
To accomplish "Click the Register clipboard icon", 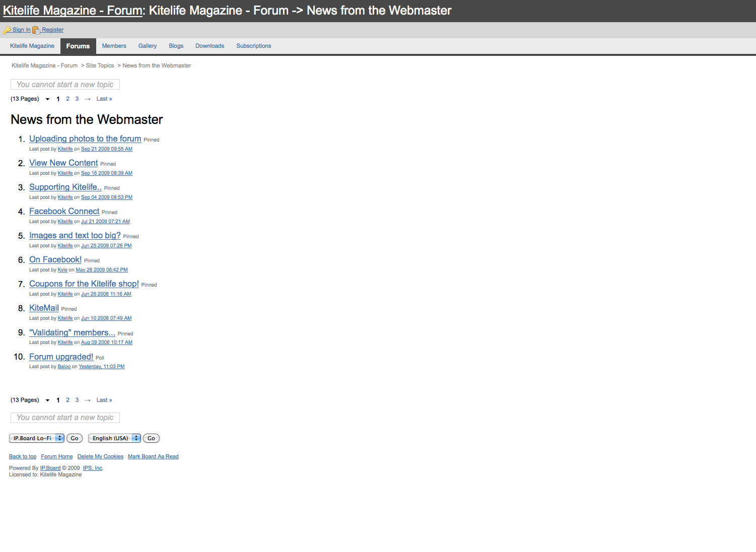I will [x=36, y=30].
